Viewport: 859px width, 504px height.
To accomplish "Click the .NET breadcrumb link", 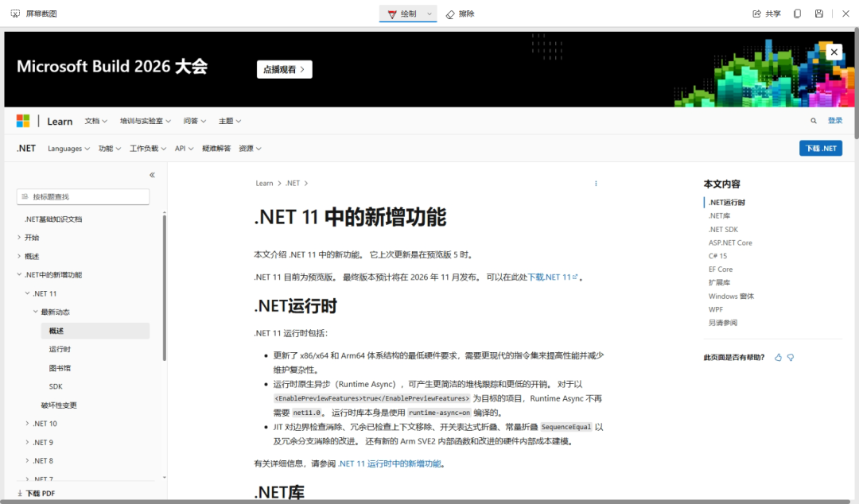I will tap(293, 184).
